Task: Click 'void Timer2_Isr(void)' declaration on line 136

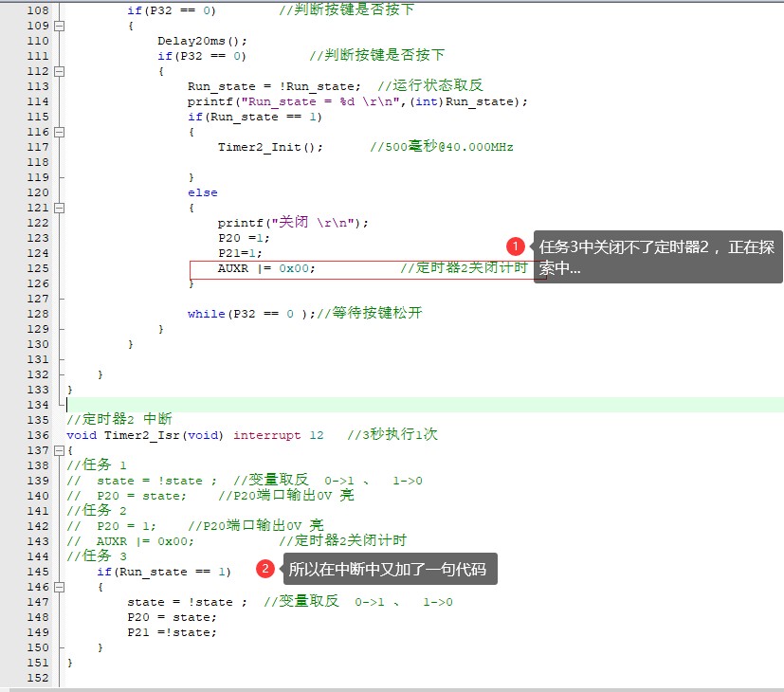Action: [145, 435]
